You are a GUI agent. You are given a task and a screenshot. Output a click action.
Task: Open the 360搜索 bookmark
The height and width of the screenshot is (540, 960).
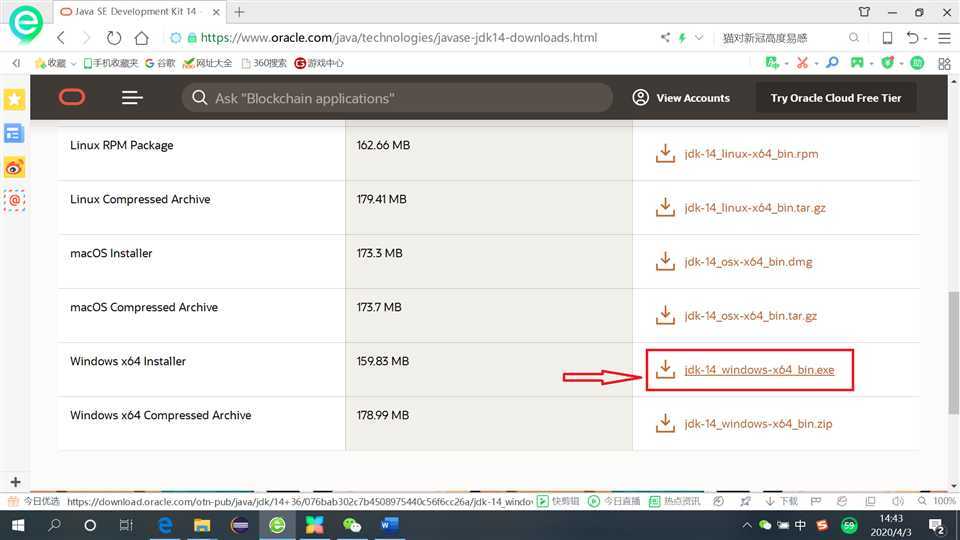[x=264, y=63]
